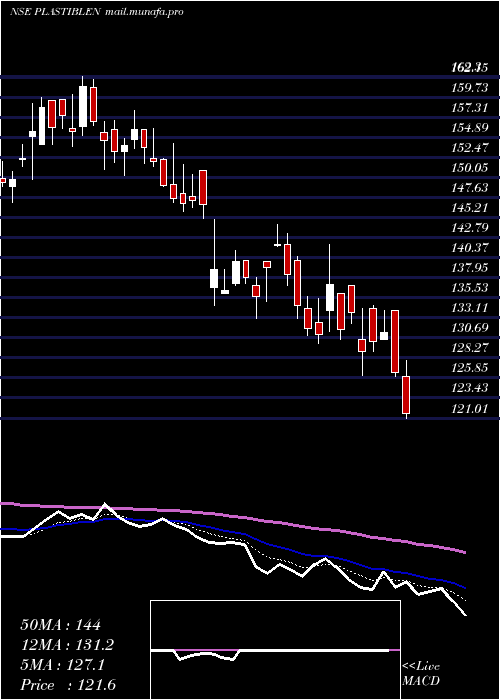Click the Price : 121.6 reading
The width and height of the screenshot is (500, 700).
pos(68,685)
